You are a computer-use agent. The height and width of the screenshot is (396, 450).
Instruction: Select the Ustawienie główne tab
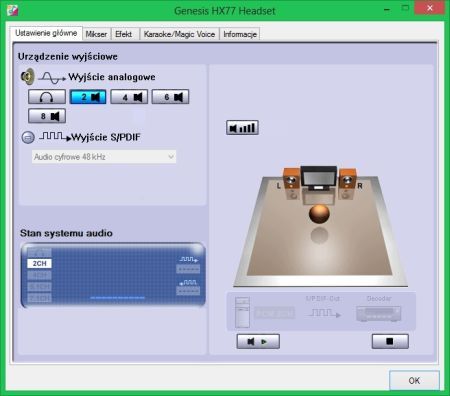(46, 33)
